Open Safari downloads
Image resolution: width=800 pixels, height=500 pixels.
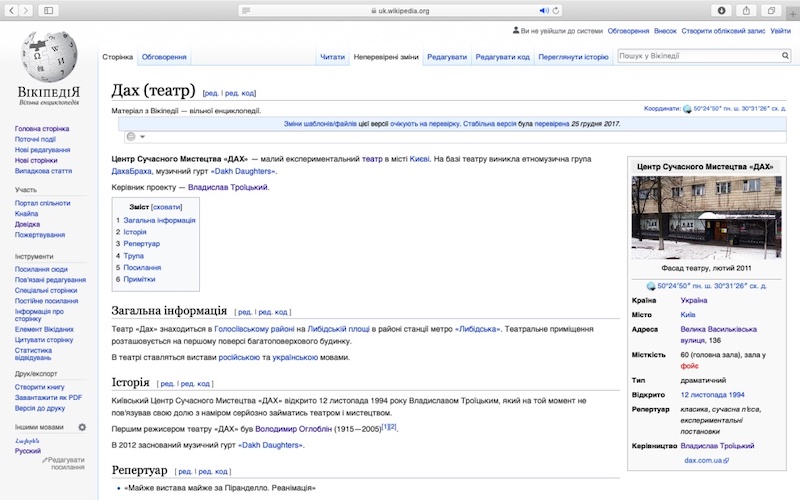721,10
